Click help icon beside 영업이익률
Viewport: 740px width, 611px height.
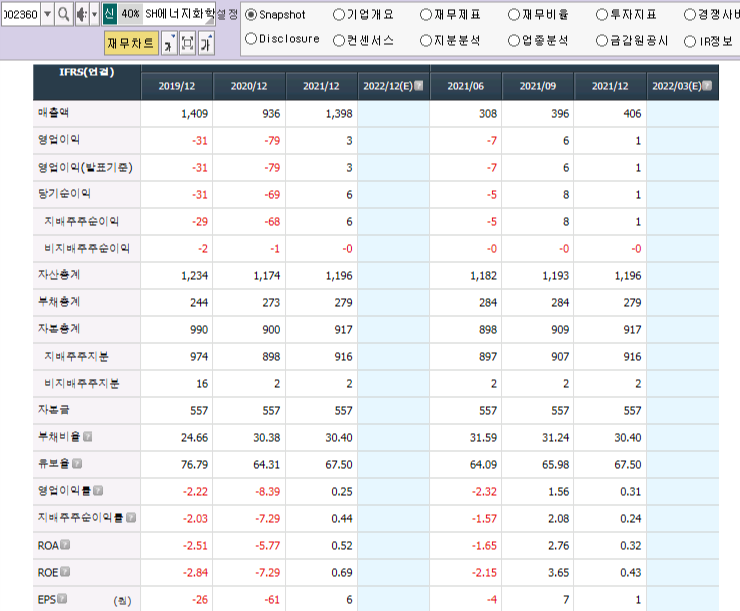(98, 491)
